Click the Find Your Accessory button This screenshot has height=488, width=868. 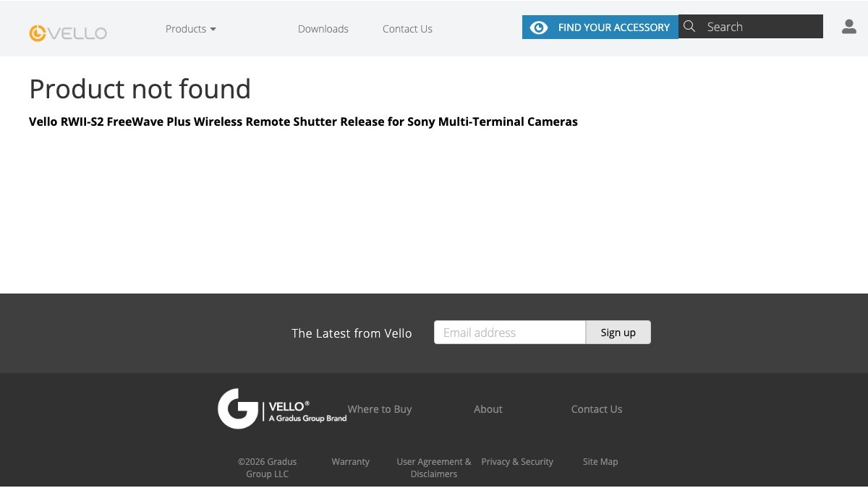click(600, 27)
